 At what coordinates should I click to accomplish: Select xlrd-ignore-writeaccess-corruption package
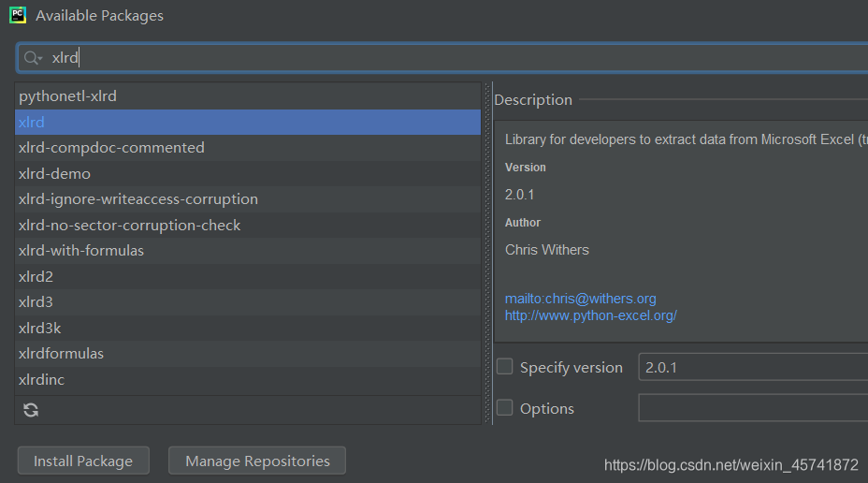[x=248, y=198]
